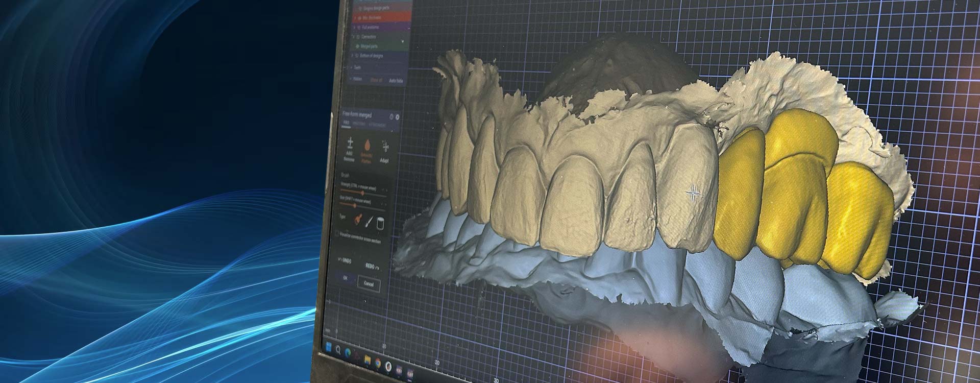Launch Microsoft Edge from the taskbar
The width and height of the screenshot is (980, 383).
click(x=348, y=353)
